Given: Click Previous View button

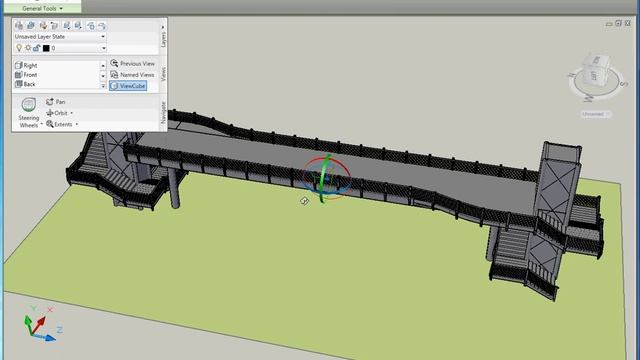Looking at the screenshot, I should pyautogui.click(x=133, y=64).
